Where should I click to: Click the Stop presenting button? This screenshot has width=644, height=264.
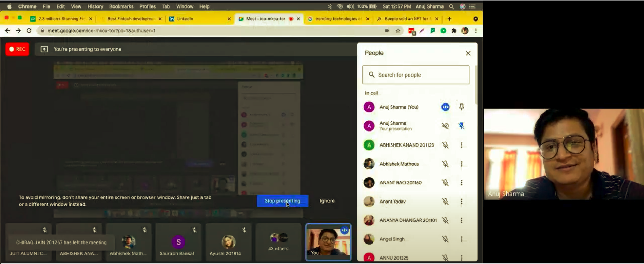point(282,201)
